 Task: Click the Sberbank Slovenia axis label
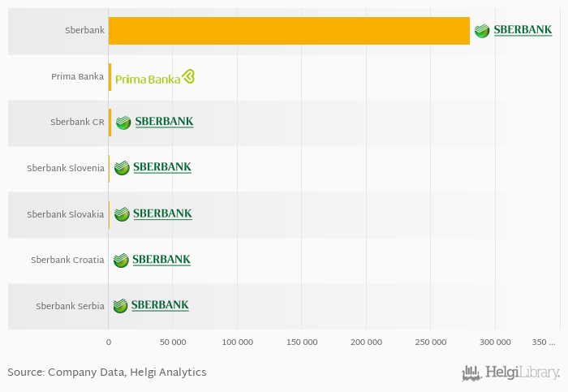coord(66,169)
